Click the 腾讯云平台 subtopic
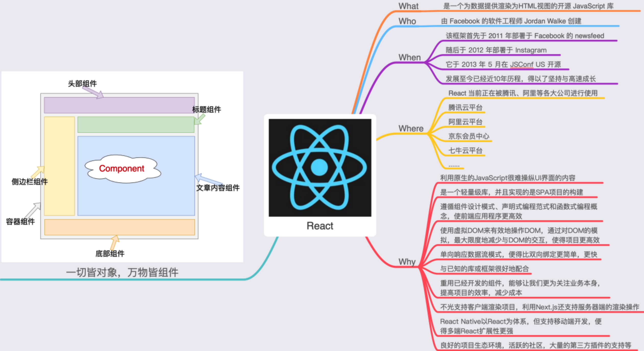 (465, 108)
